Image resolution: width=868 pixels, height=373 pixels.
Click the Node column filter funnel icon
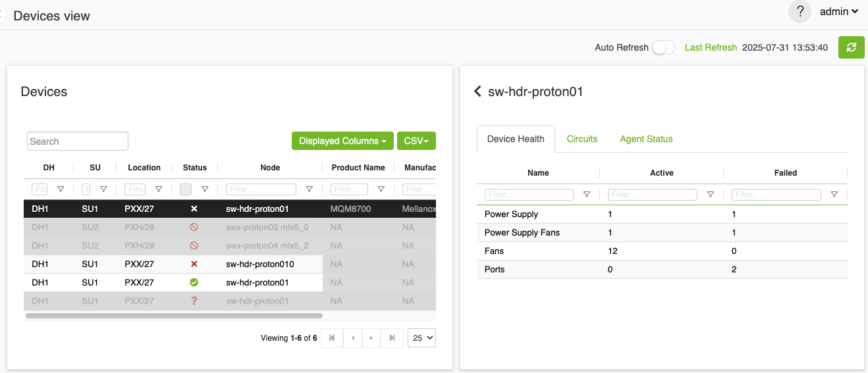click(309, 189)
